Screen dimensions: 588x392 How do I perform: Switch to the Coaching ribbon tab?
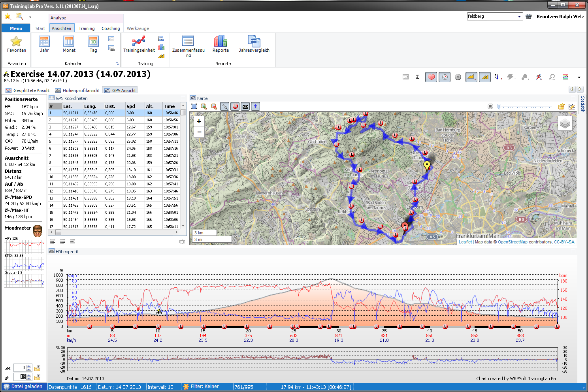coord(111,28)
